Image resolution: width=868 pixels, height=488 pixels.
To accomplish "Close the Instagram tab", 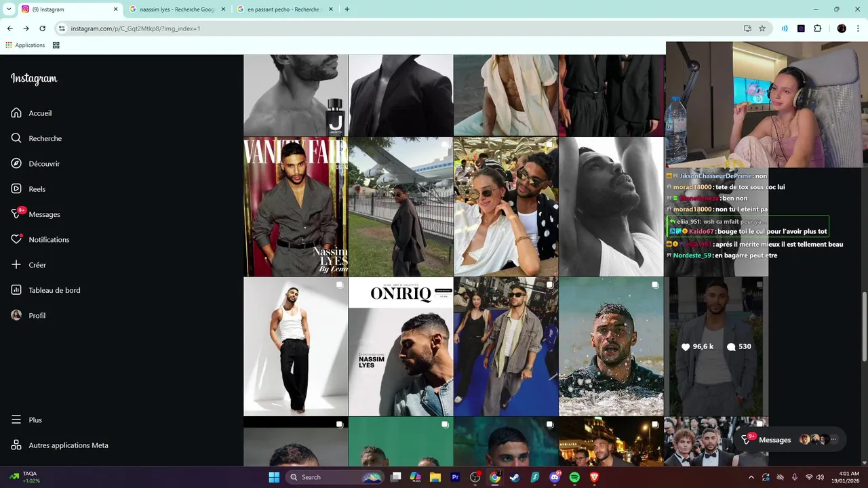I will 115,9.
